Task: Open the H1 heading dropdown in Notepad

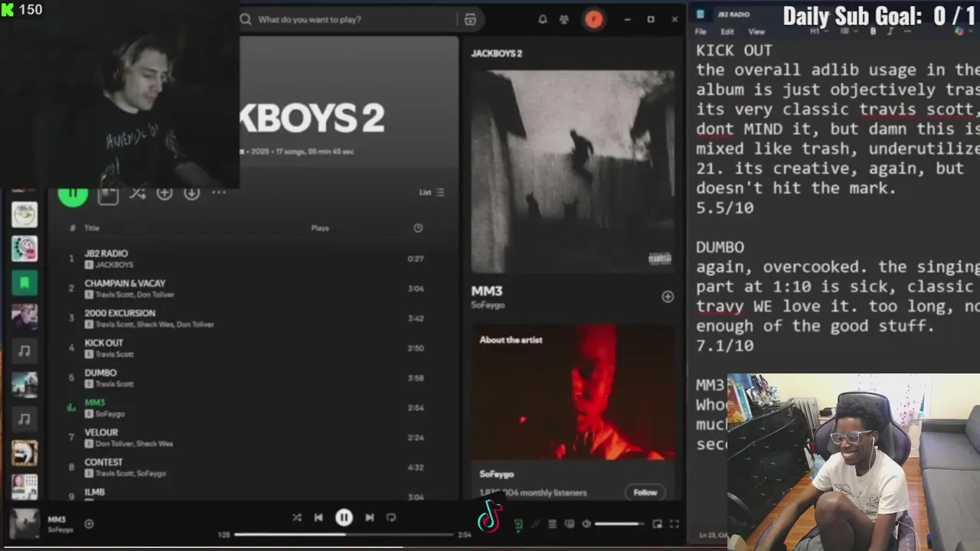Action: [x=818, y=32]
